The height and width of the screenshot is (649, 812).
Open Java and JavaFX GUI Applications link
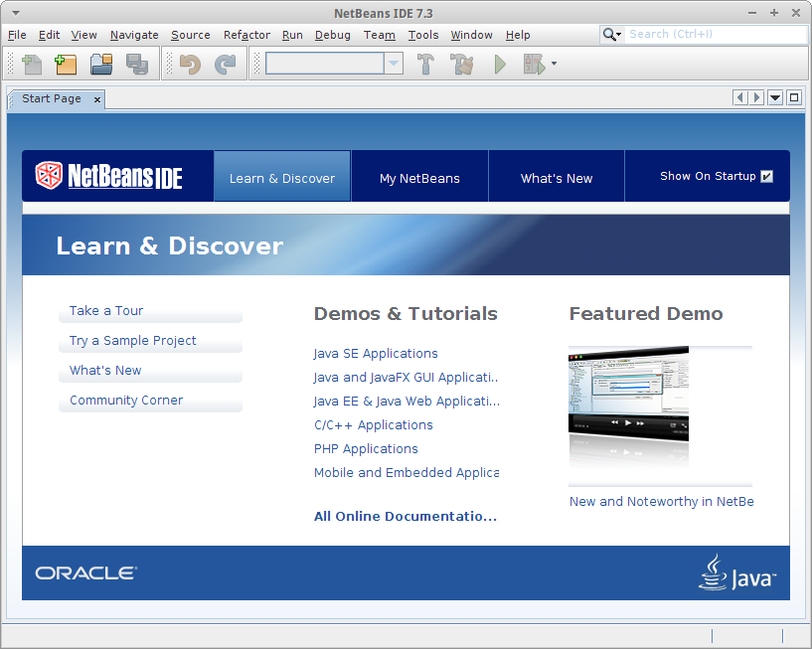(406, 378)
